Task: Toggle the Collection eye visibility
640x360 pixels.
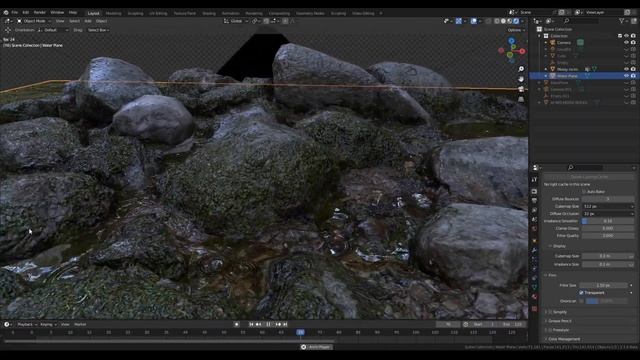Action: [x=626, y=36]
